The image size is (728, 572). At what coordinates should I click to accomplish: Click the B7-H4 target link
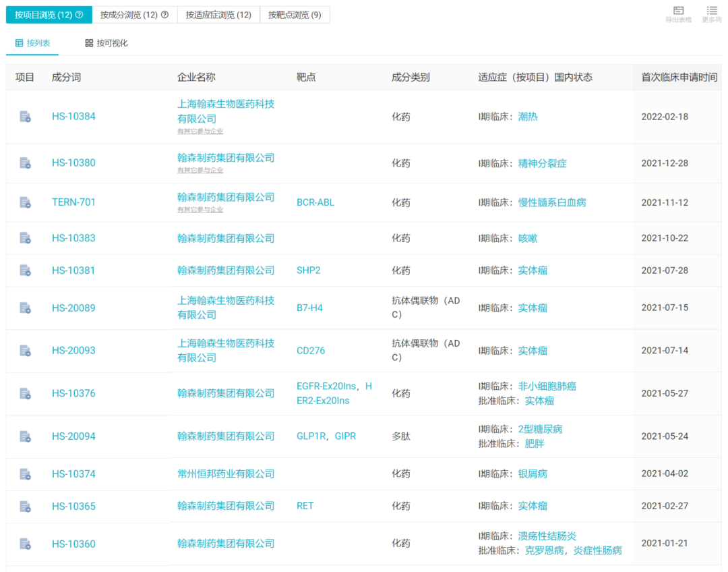309,308
